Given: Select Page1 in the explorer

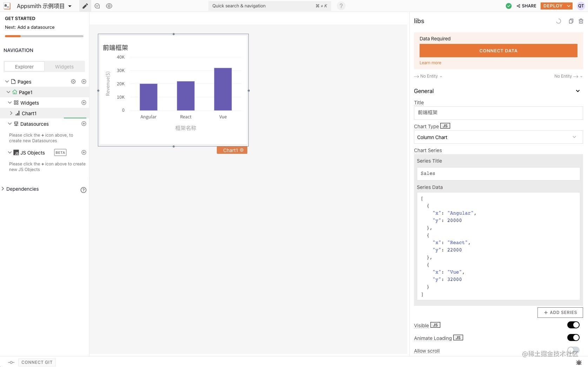Looking at the screenshot, I should (x=26, y=92).
